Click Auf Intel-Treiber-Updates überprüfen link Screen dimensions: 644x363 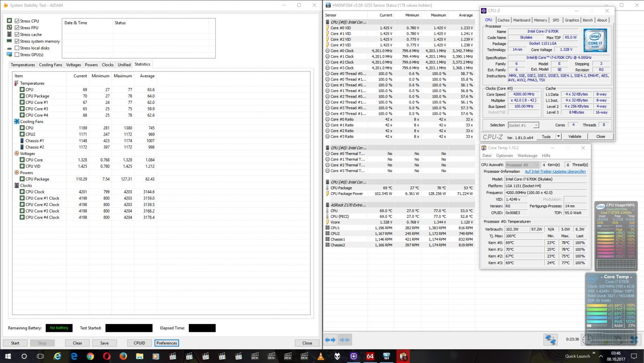pyautogui.click(x=555, y=172)
